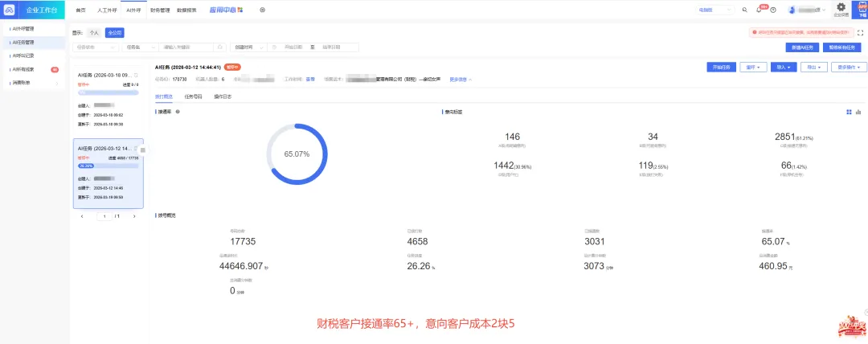This screenshot has width=868, height=344.
Task: Open 企业设置 gear icon
Action: pyautogui.click(x=841, y=9)
